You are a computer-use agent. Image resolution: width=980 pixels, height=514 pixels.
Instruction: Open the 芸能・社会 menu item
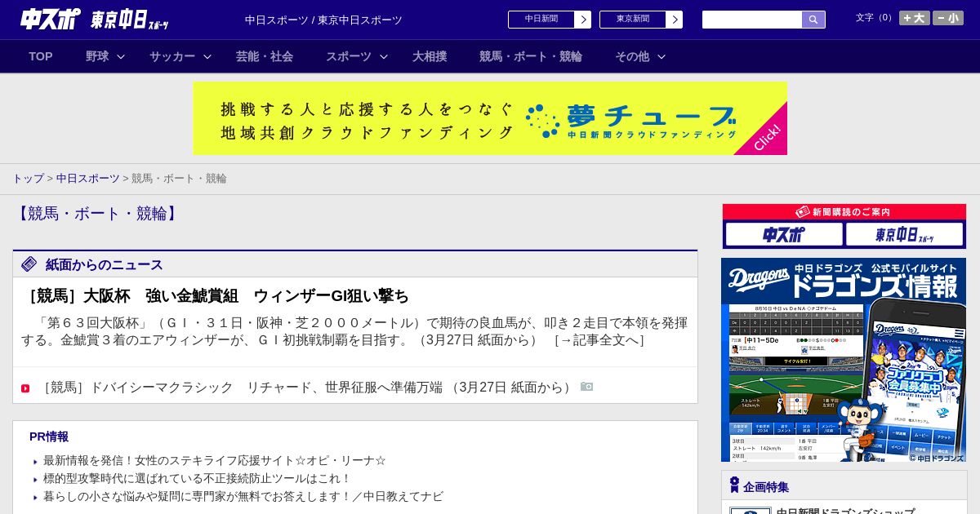coord(265,56)
